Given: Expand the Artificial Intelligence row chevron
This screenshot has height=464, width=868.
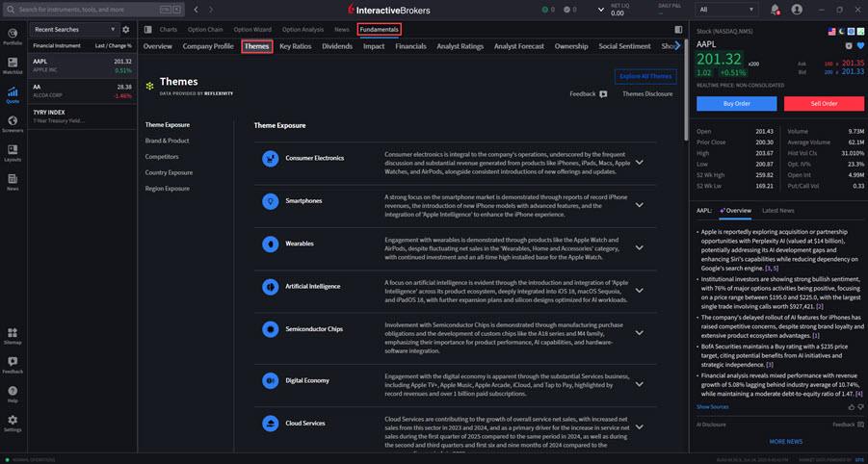Looking at the screenshot, I should pyautogui.click(x=640, y=291).
